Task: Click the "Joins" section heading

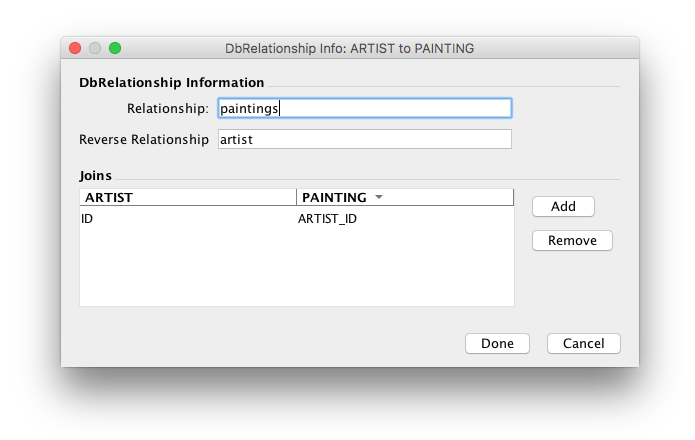Action: 96,175
